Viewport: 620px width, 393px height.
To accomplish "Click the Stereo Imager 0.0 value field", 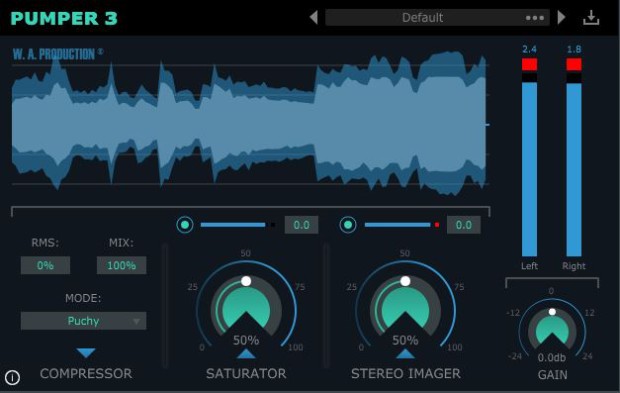I will pos(463,225).
